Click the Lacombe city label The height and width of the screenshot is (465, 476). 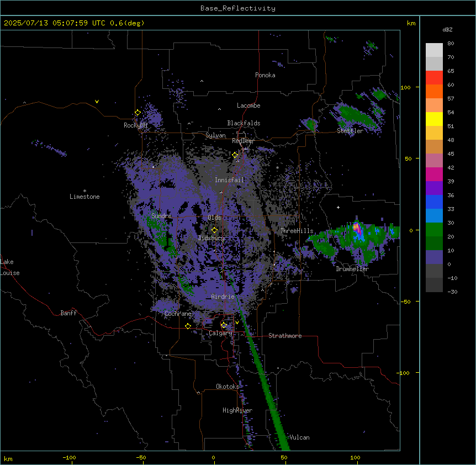click(248, 105)
